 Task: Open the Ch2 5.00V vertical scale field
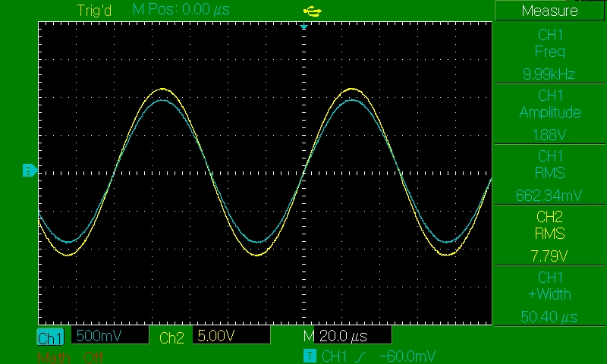pos(231,336)
